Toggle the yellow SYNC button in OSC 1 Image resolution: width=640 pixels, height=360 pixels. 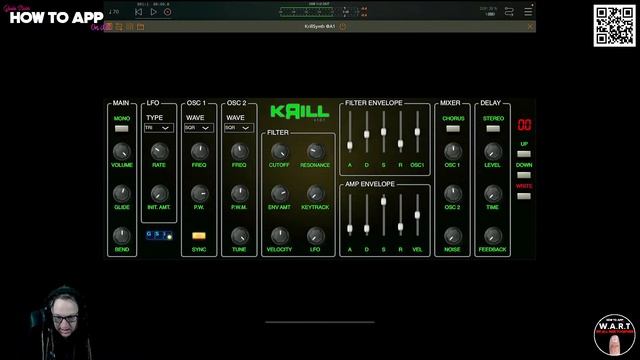(199, 236)
